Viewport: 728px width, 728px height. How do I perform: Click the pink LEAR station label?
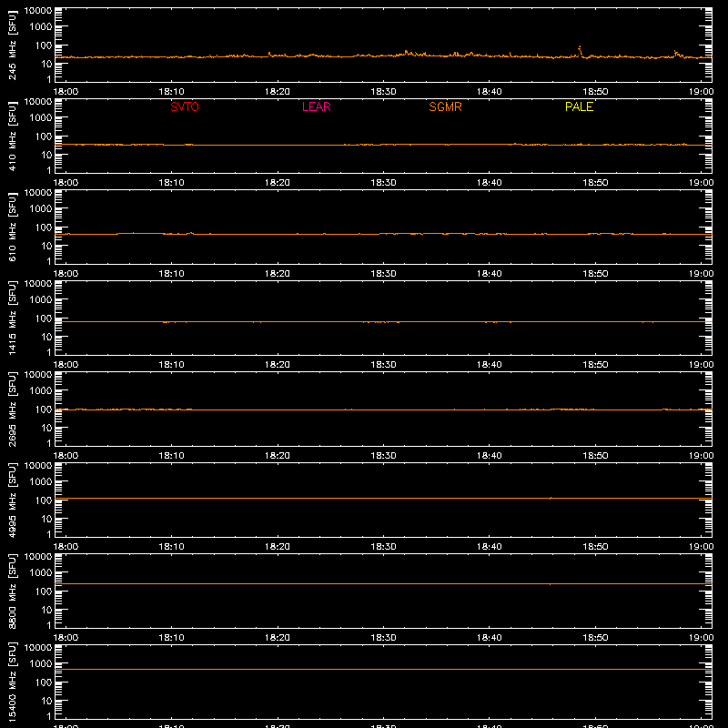click(x=316, y=106)
